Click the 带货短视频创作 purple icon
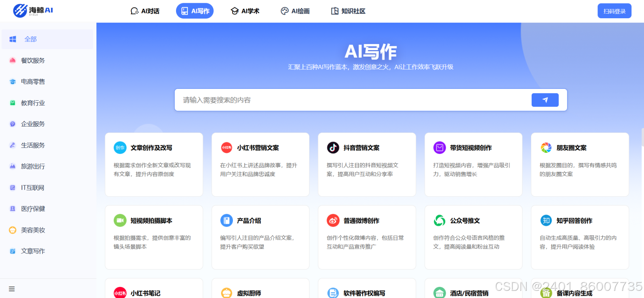 pos(440,148)
